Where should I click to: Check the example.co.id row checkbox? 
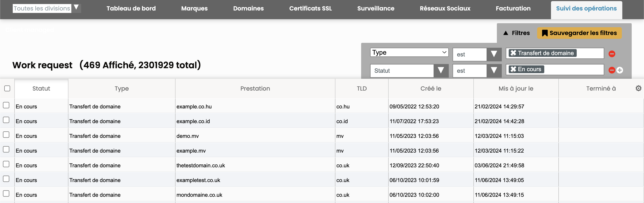coord(6,120)
